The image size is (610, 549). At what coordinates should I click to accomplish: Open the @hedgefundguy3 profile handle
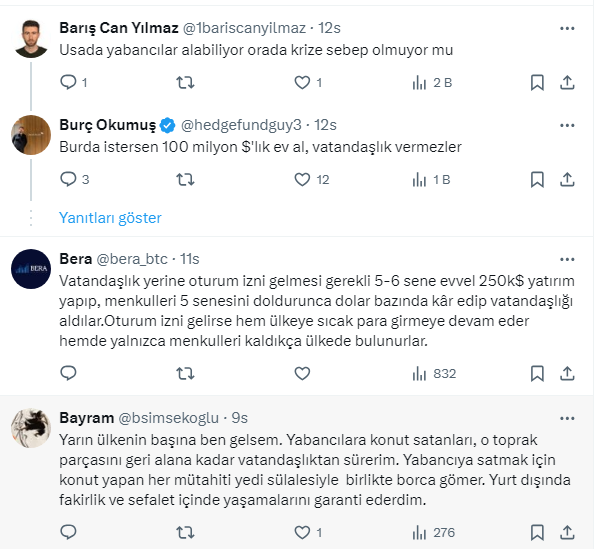[243, 125]
